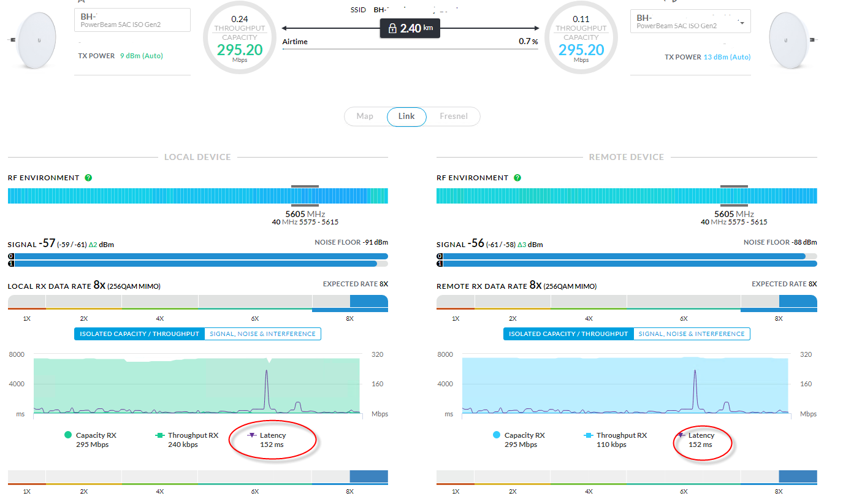This screenshot has height=504, width=843.
Task: Switch to the Fresnel view tab
Action: click(x=454, y=116)
